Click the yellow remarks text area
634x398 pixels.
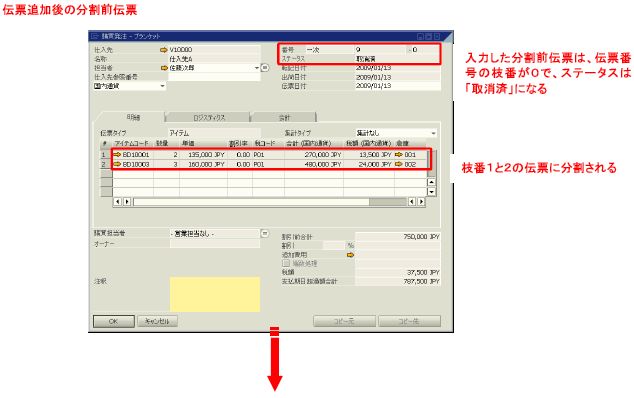215,294
